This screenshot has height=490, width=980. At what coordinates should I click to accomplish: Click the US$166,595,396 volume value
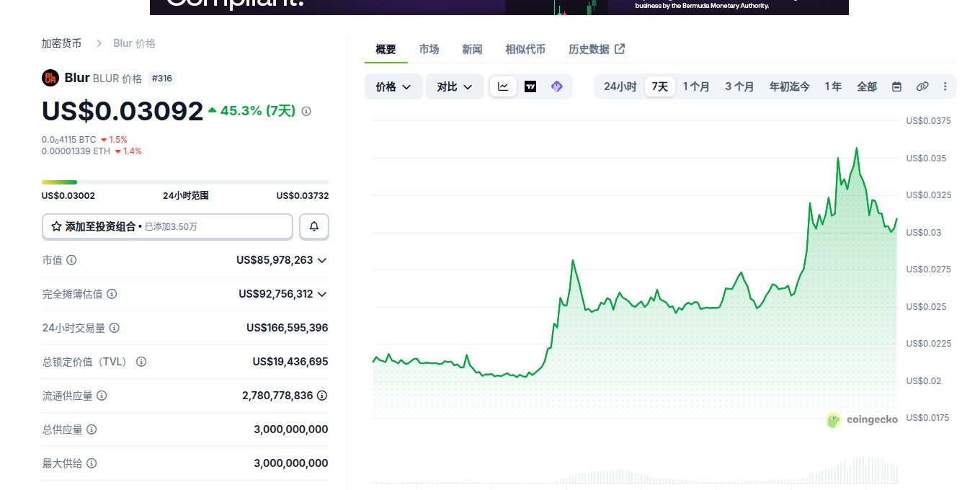tap(287, 328)
